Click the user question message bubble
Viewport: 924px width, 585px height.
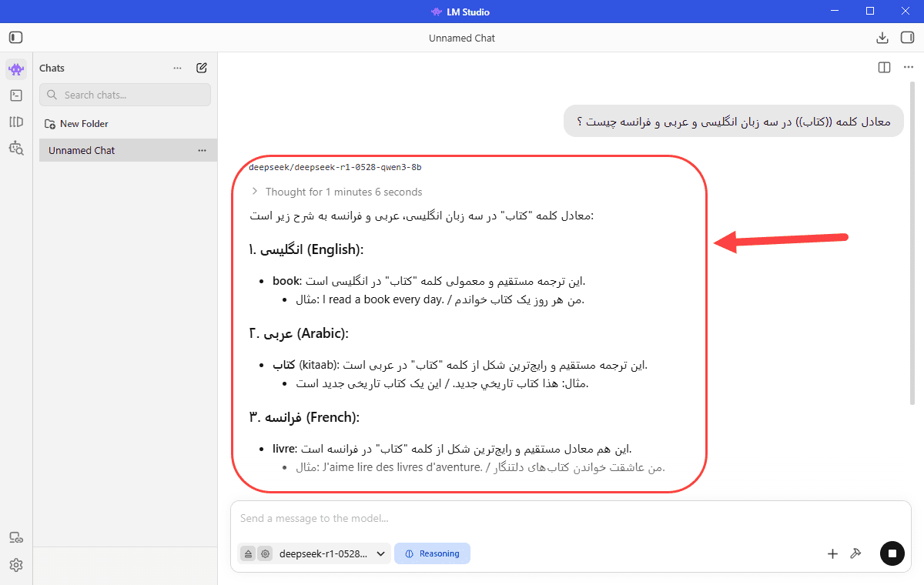733,121
